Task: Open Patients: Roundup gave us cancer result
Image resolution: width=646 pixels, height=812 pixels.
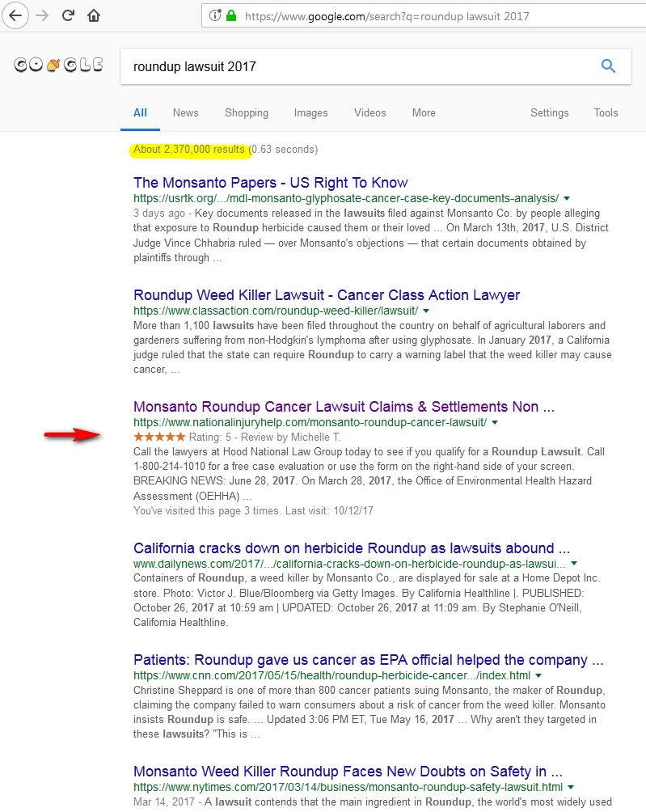Action: (368, 660)
